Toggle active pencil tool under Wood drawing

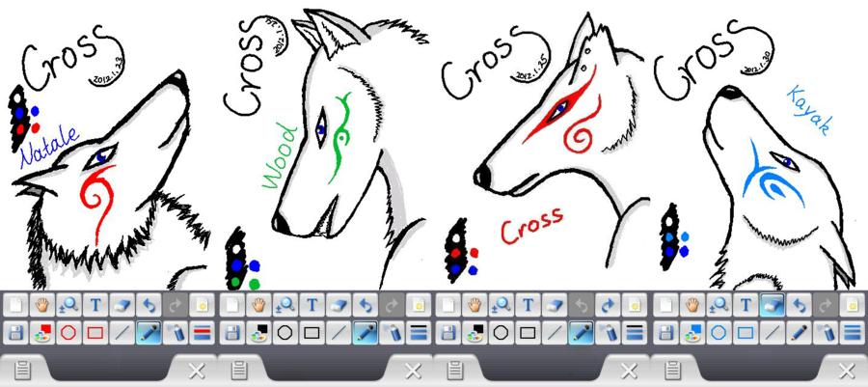(x=366, y=333)
